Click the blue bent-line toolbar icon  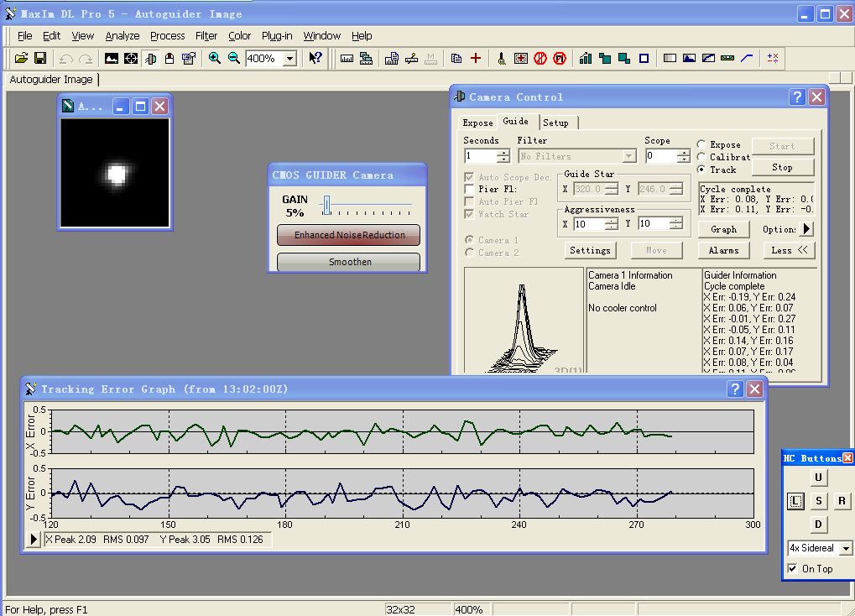[x=747, y=58]
